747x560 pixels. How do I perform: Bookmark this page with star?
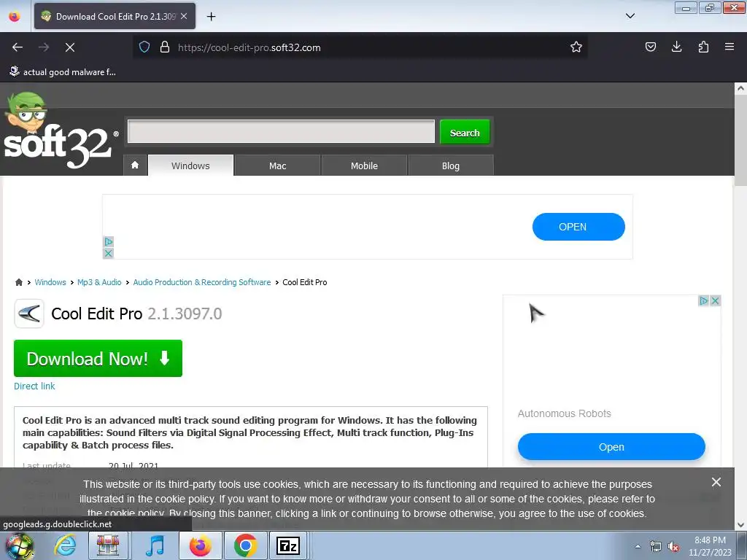coord(576,47)
